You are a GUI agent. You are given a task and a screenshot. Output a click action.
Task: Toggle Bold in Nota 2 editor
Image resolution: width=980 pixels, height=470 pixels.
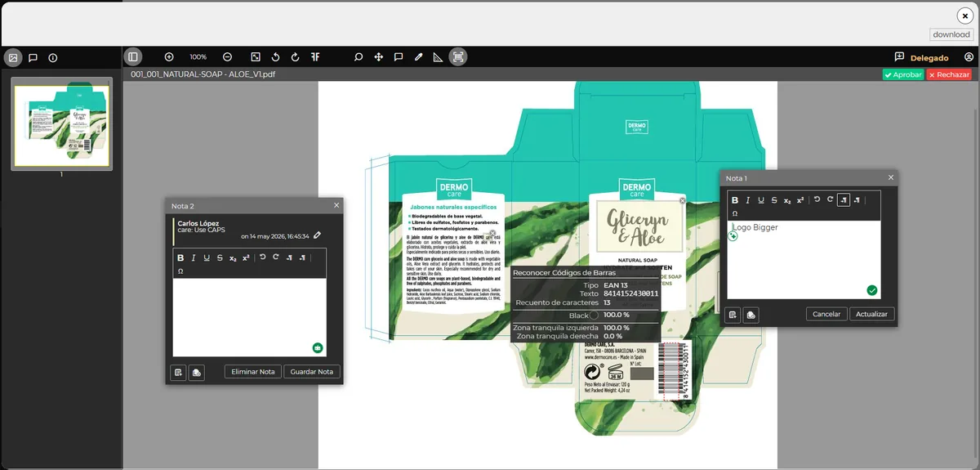180,257
